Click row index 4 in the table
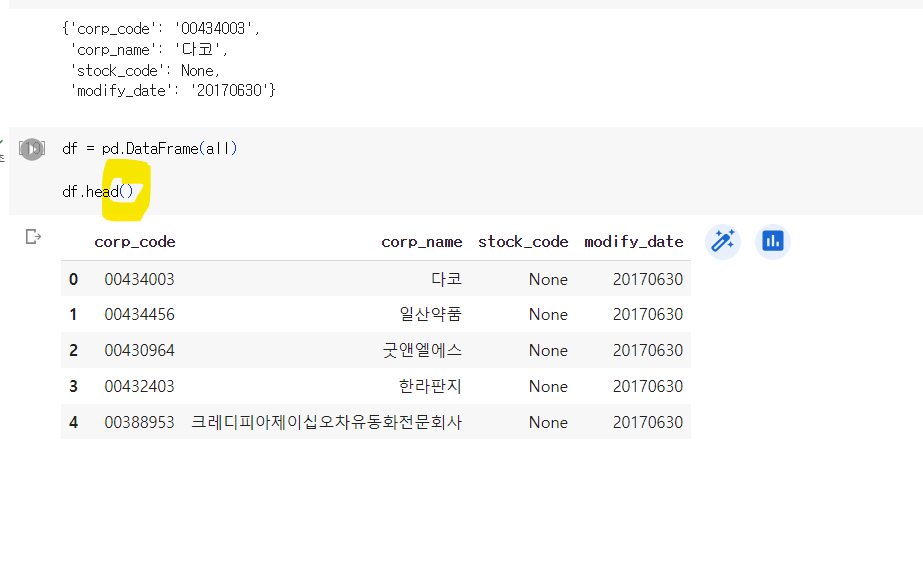Image resolution: width=923 pixels, height=587 pixels. pos(73,422)
